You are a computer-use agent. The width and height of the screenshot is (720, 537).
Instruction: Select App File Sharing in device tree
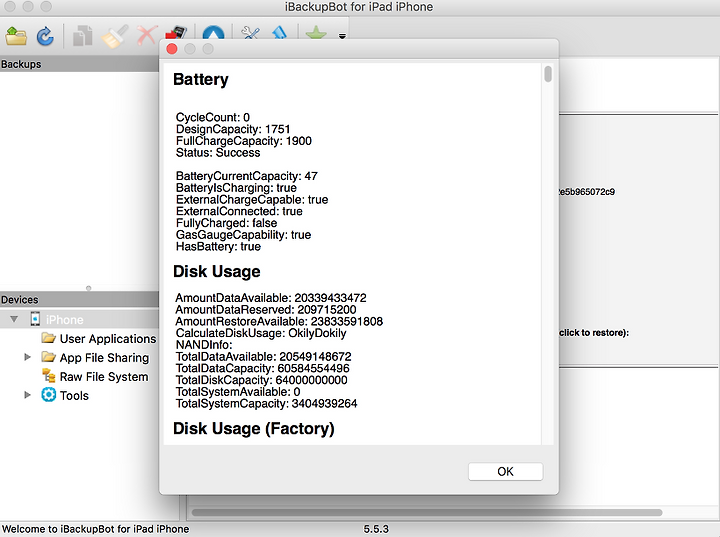104,357
